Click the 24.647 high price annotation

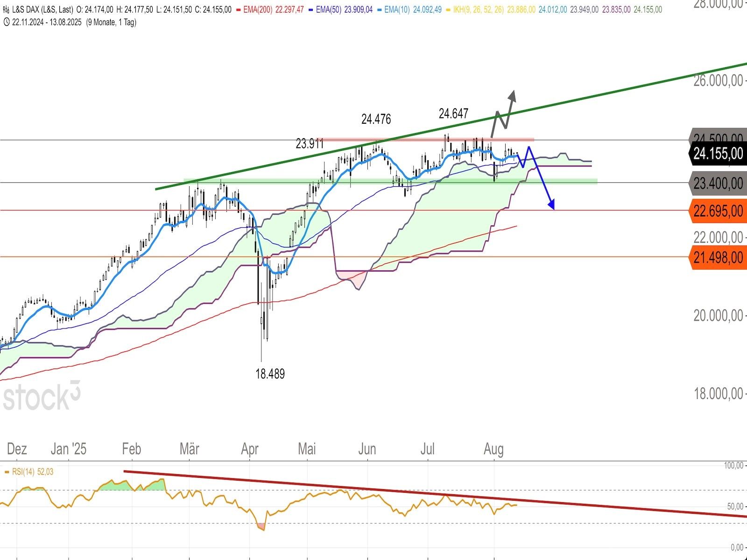click(453, 113)
